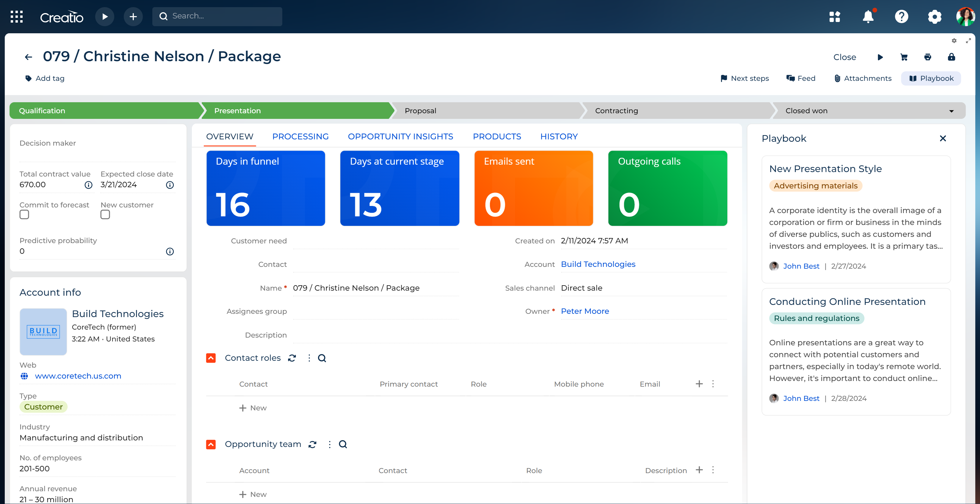Search within the Opportunity team section
Image resolution: width=980 pixels, height=504 pixels.
point(343,444)
